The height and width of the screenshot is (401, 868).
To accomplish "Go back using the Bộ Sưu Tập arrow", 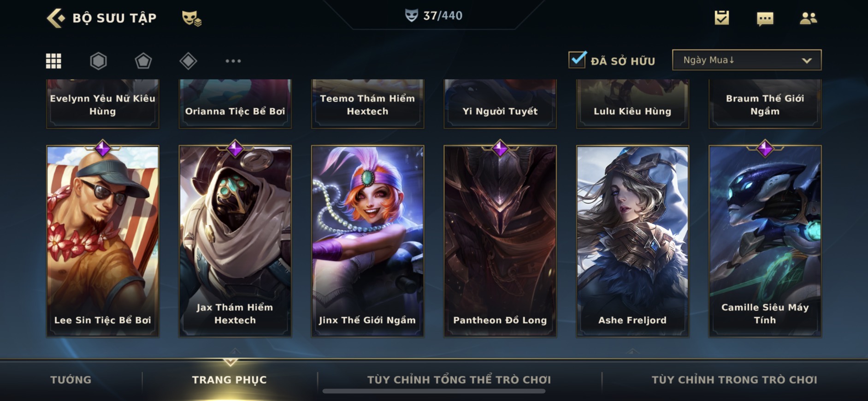I will click(x=56, y=18).
